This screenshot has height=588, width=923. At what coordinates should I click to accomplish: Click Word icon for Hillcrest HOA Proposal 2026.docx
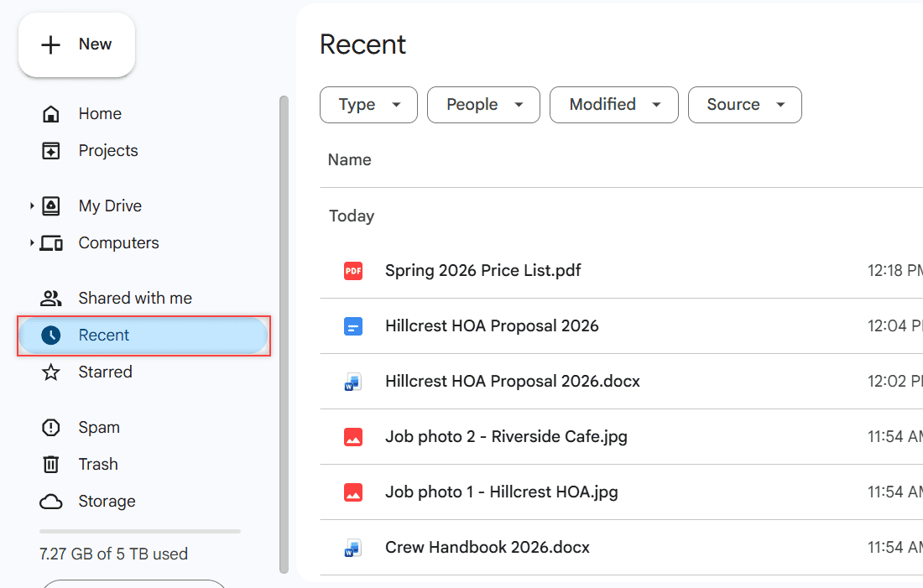tap(353, 382)
